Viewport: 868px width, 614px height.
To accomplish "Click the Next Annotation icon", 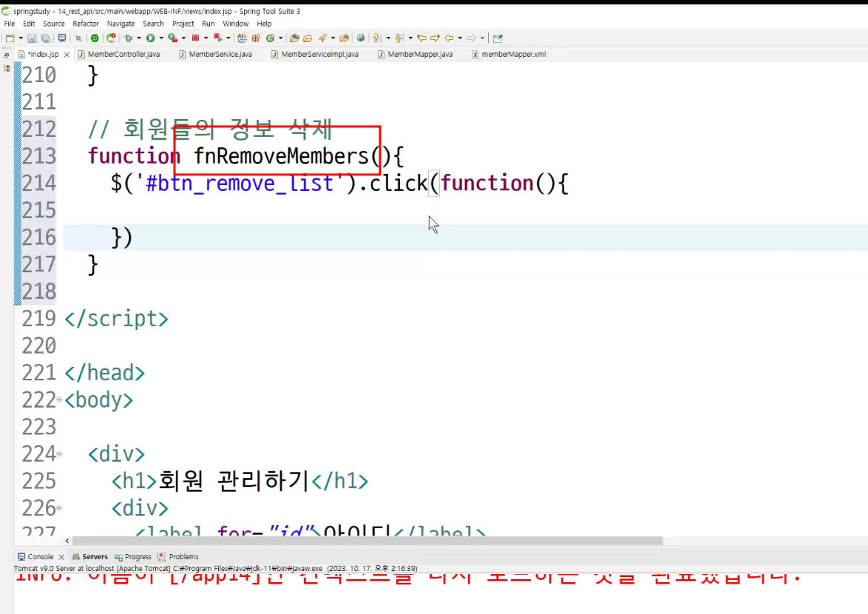I will click(377, 38).
